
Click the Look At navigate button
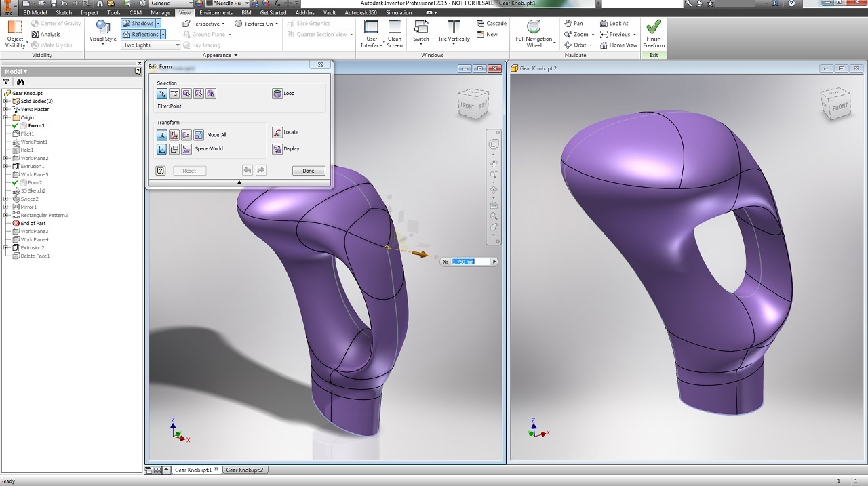614,24
